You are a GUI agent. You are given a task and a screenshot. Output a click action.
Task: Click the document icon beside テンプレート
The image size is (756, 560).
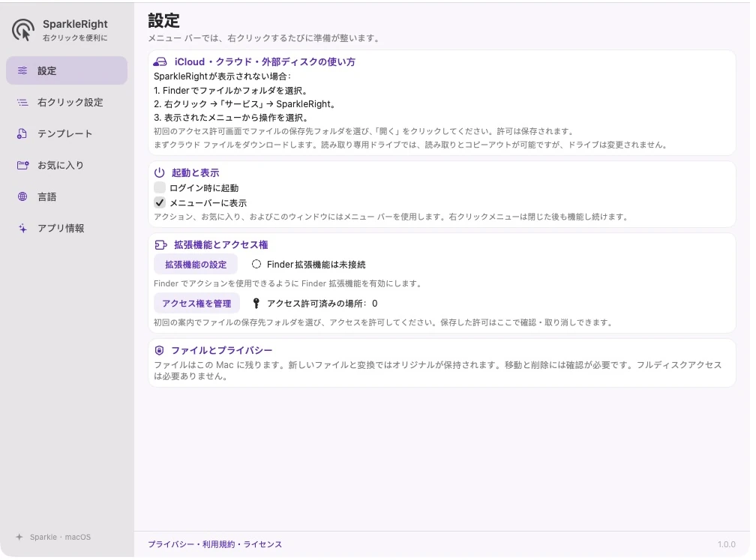point(22,133)
